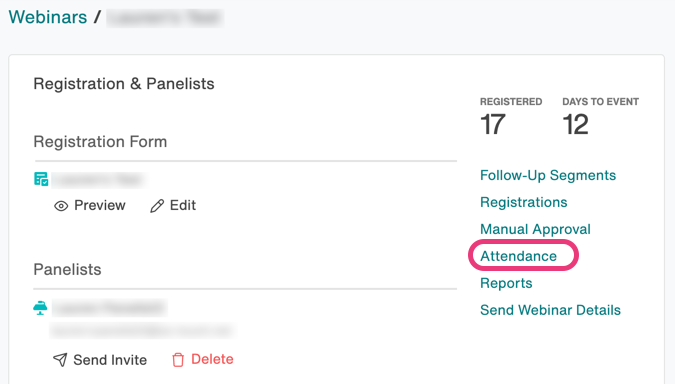This screenshot has height=384, width=675.
Task: Click the registration form icon
Action: click(x=41, y=179)
